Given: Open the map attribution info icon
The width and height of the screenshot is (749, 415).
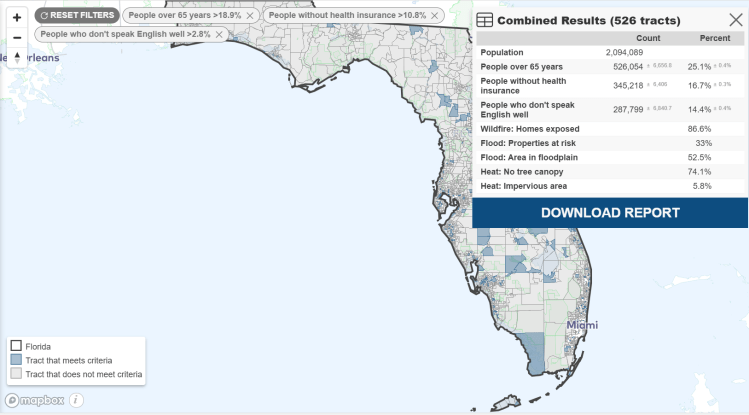Looking at the screenshot, I should tap(76, 400).
